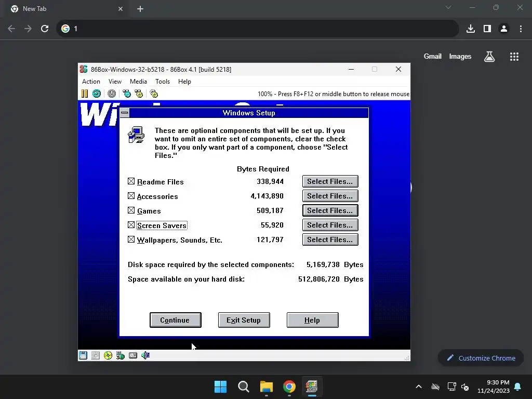
Task: Open Gmail link
Action: 432,56
